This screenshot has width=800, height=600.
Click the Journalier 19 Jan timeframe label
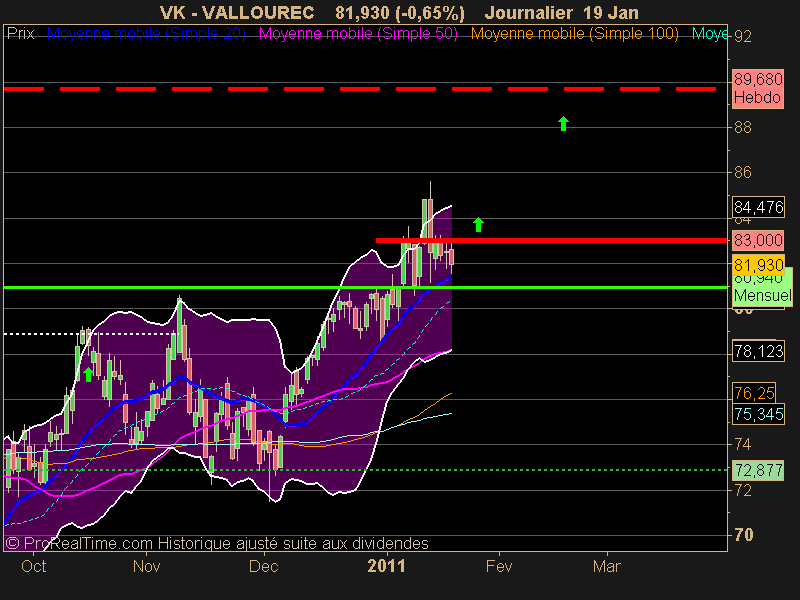(562, 13)
